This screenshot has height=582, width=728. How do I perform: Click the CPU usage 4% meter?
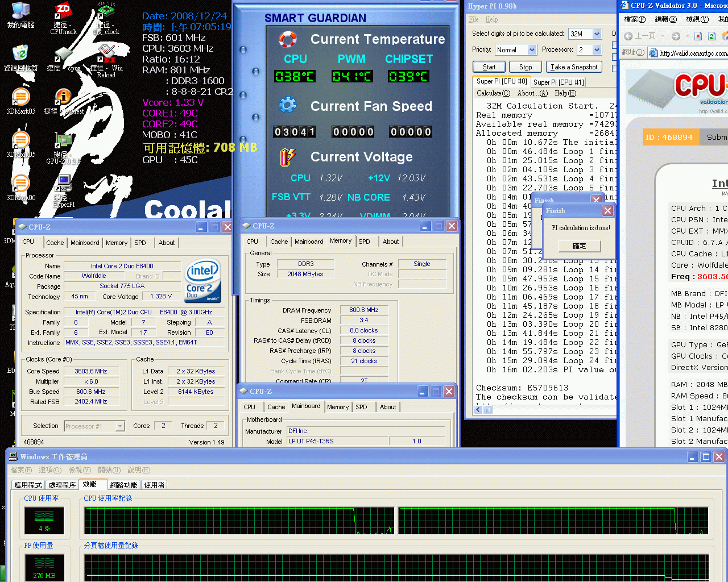coord(44,519)
